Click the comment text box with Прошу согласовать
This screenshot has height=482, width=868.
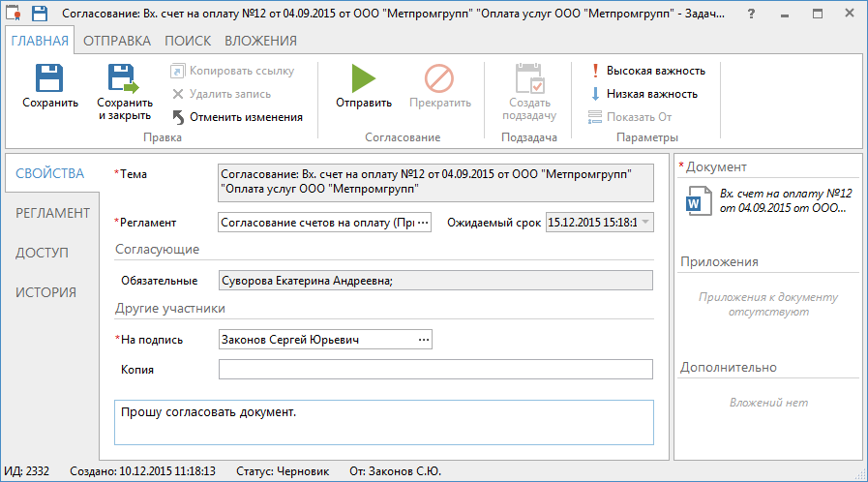[383, 422]
